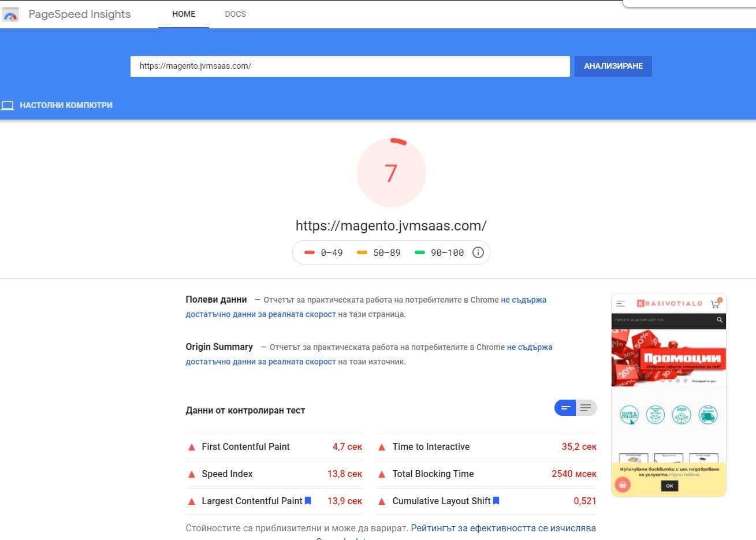Click the desktop computer icon
This screenshot has height=540, width=756.
point(8,106)
